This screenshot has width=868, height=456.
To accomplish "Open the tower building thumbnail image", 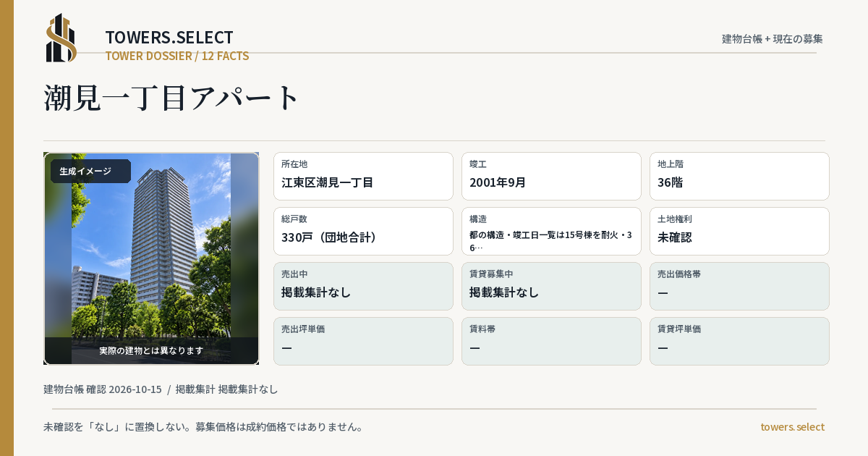I will click(x=151, y=258).
